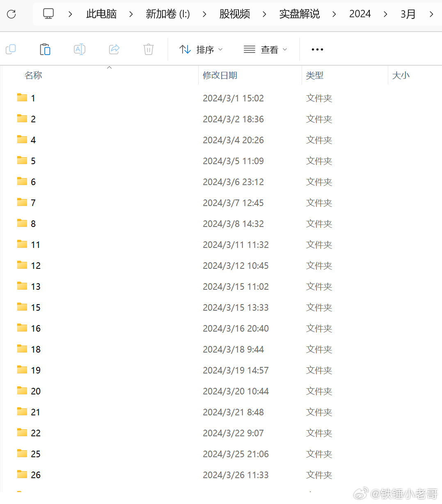Select folder icon of folder 20
The height and width of the screenshot is (504, 442).
22,390
